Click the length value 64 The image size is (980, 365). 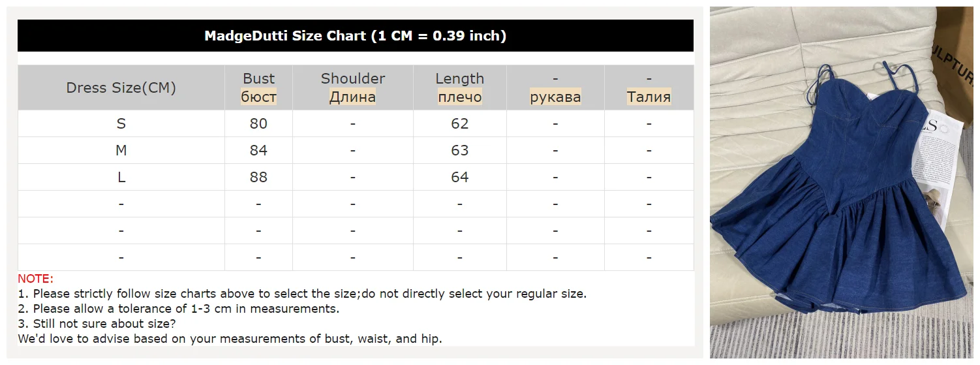[x=459, y=177]
